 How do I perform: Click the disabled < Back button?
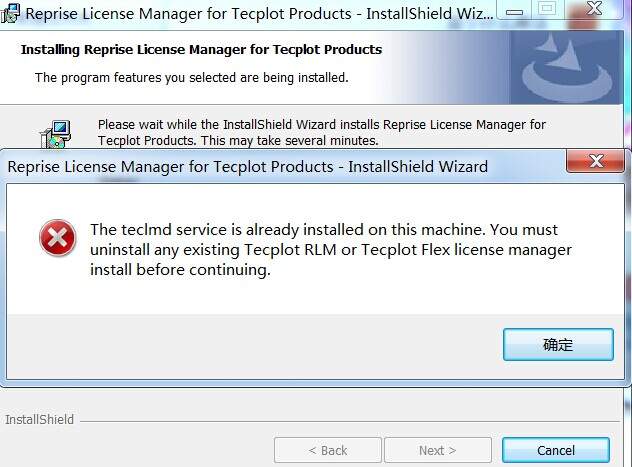[x=327, y=450]
